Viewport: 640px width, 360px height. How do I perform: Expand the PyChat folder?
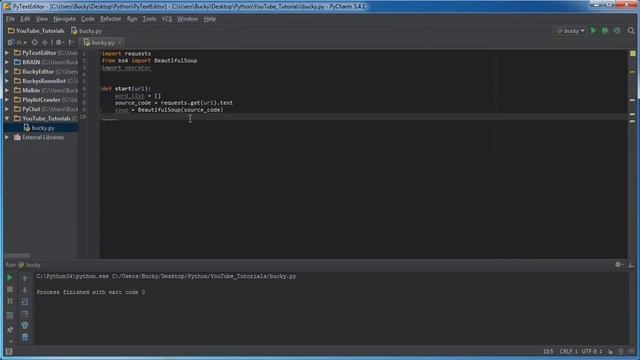[x=7, y=109]
